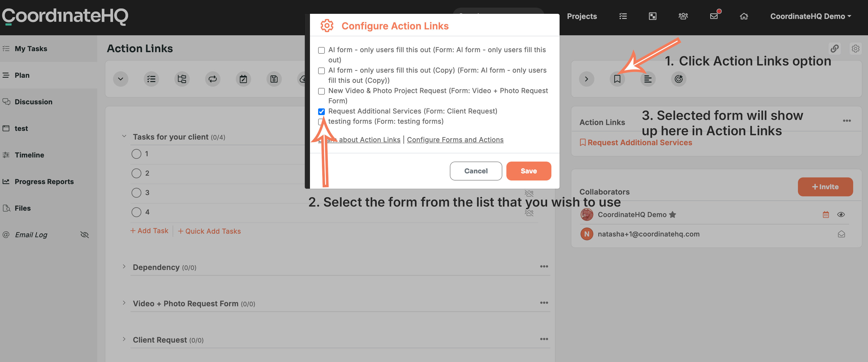Open the Request Additional Services action link
The height and width of the screenshot is (362, 868).
tap(636, 142)
